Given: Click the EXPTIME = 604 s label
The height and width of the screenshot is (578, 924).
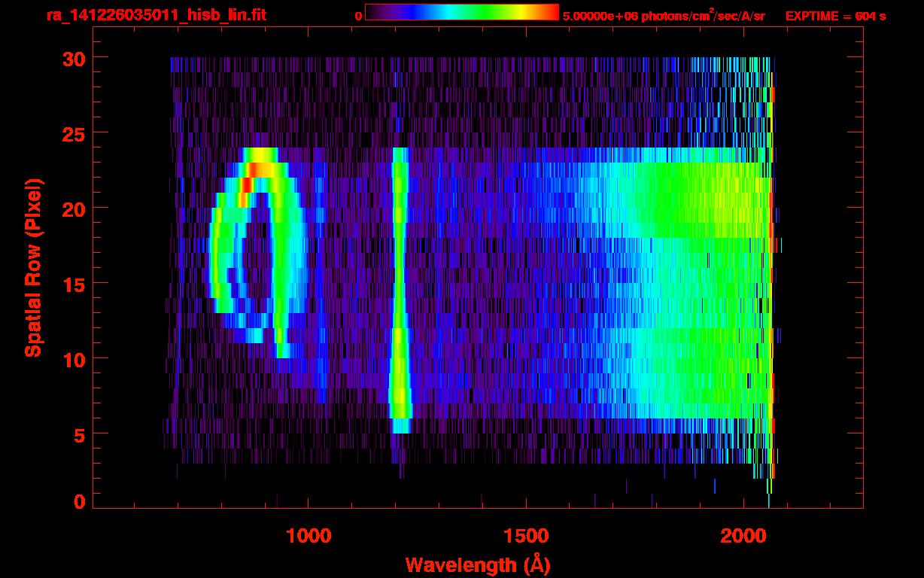Looking at the screenshot, I should point(835,16).
